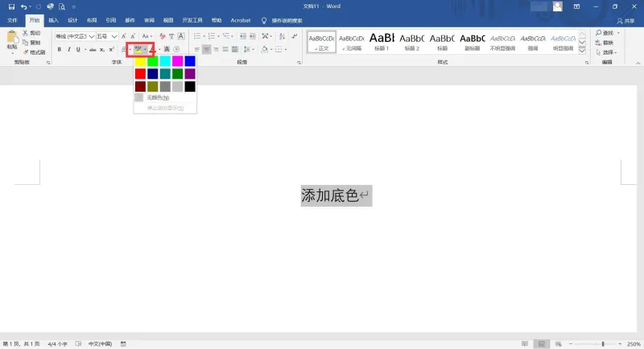Open the Acrobat ribbon tab

coord(240,20)
